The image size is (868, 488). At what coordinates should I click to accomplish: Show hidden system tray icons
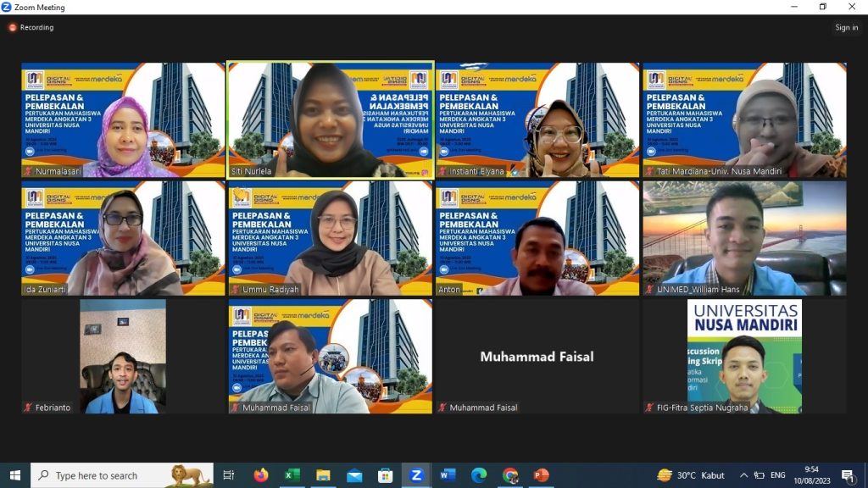[x=743, y=475]
